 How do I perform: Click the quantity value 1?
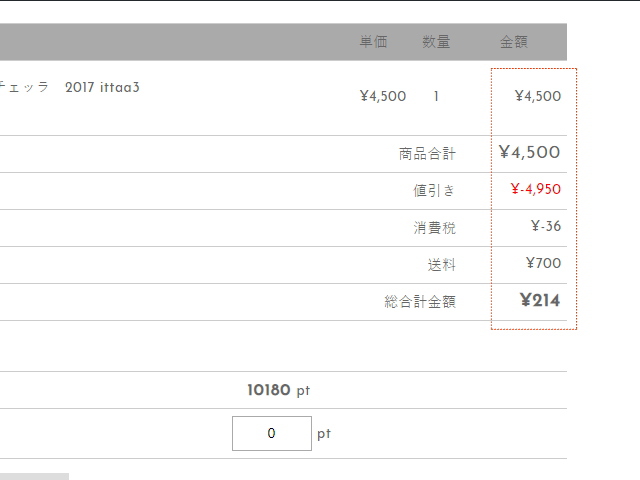point(436,96)
